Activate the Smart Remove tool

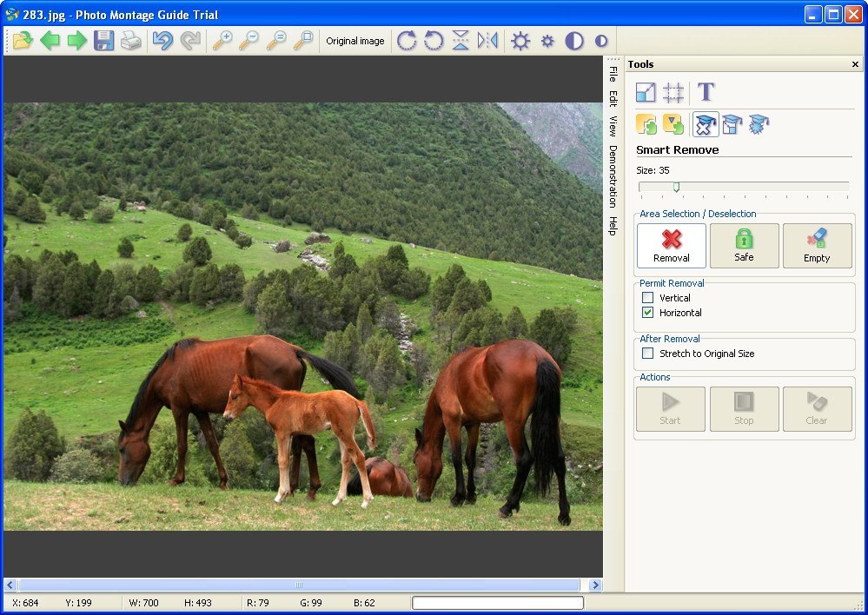point(705,124)
